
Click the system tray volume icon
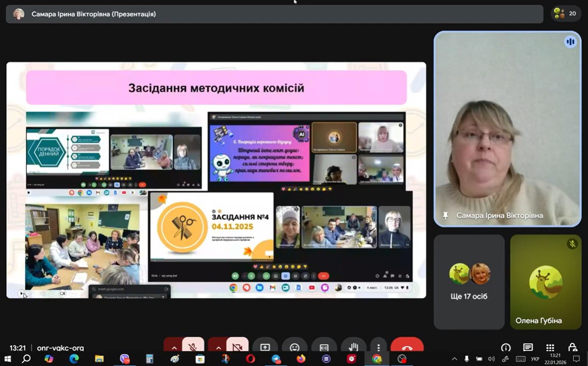[491, 359]
